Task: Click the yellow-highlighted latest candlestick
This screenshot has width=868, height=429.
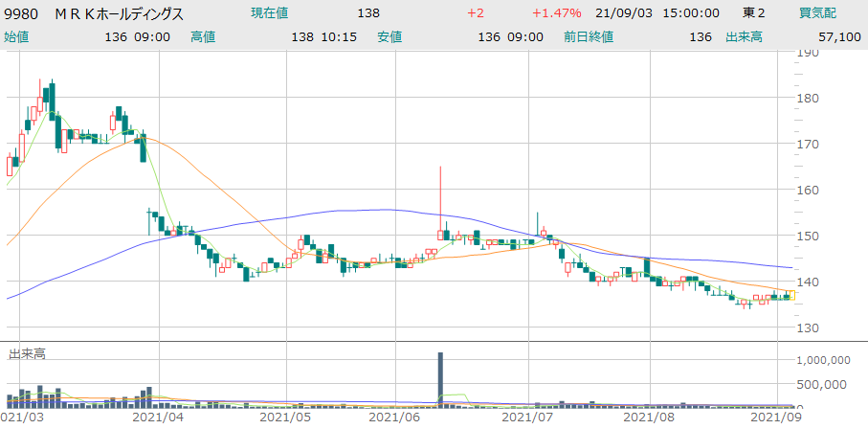Action: (790, 296)
